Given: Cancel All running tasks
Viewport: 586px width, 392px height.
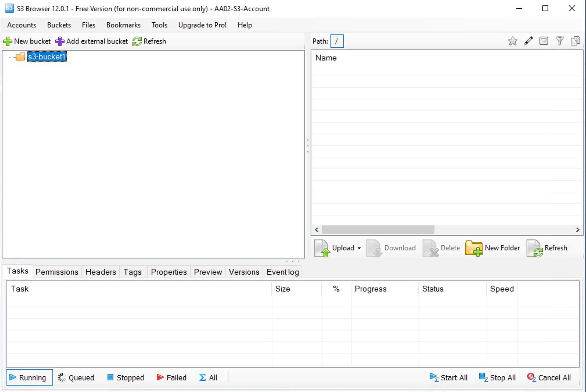Looking at the screenshot, I should (549, 377).
